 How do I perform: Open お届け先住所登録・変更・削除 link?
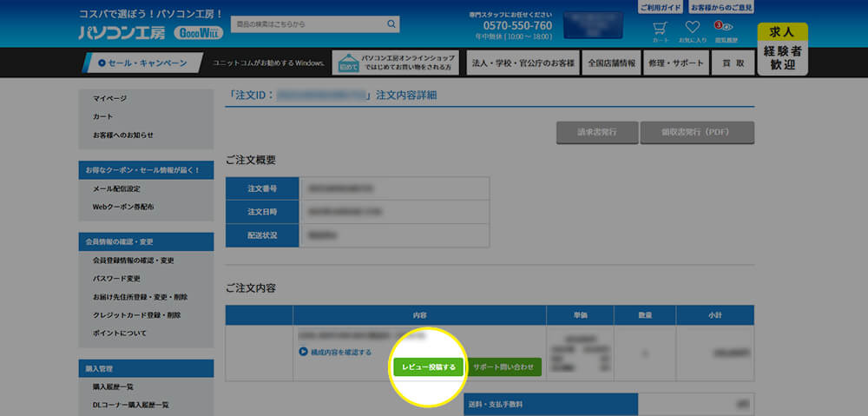(x=140, y=297)
